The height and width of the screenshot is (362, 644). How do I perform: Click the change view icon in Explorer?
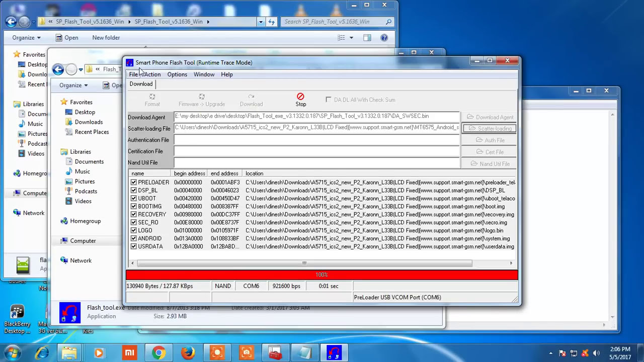click(342, 38)
